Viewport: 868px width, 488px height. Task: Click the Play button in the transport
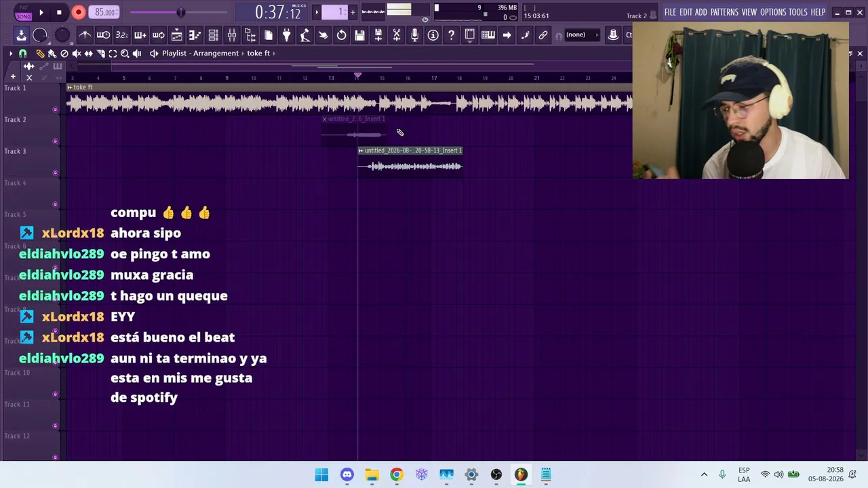click(x=41, y=12)
